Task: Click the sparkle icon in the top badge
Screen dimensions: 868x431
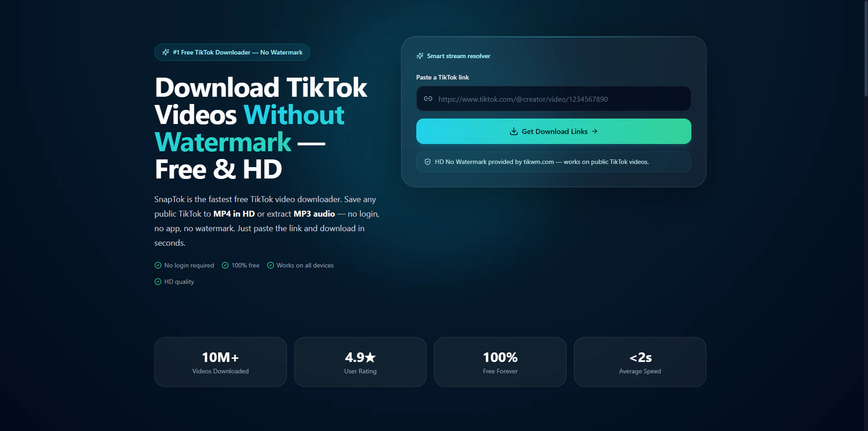Action: [x=166, y=52]
